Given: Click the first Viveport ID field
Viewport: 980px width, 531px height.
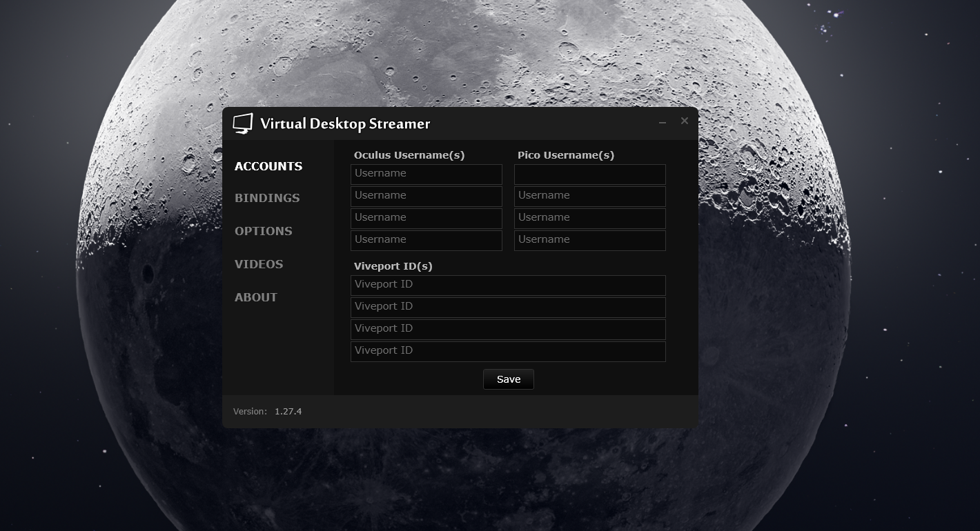Looking at the screenshot, I should click(x=508, y=285).
